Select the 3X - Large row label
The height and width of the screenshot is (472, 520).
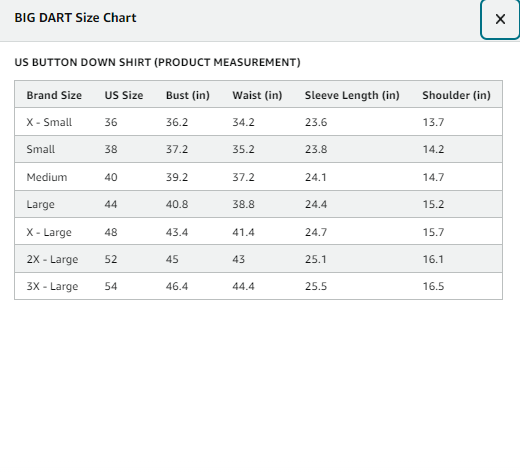click(x=52, y=286)
